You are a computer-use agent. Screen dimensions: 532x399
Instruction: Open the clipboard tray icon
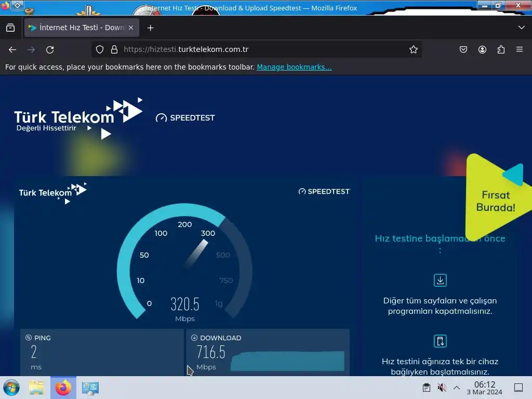click(x=427, y=388)
